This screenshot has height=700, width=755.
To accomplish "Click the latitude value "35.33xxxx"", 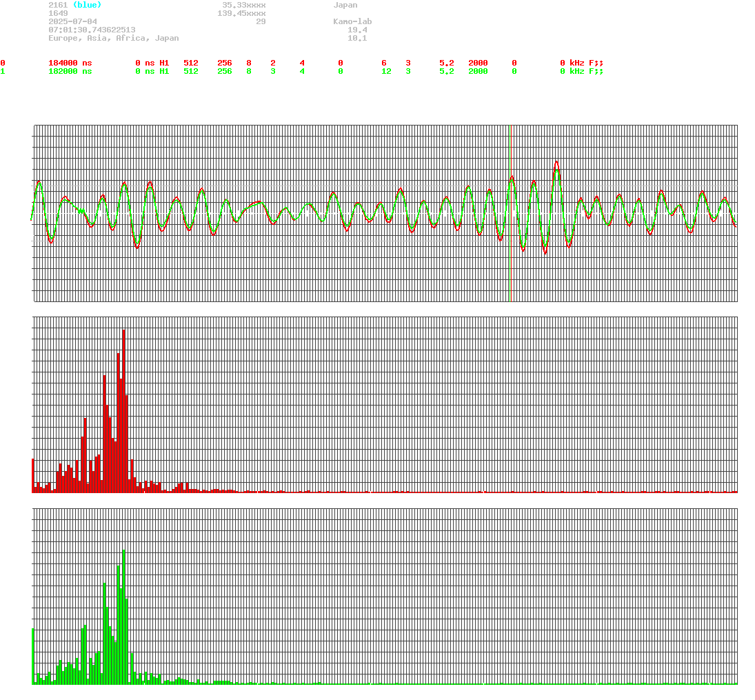I will 243,6.
